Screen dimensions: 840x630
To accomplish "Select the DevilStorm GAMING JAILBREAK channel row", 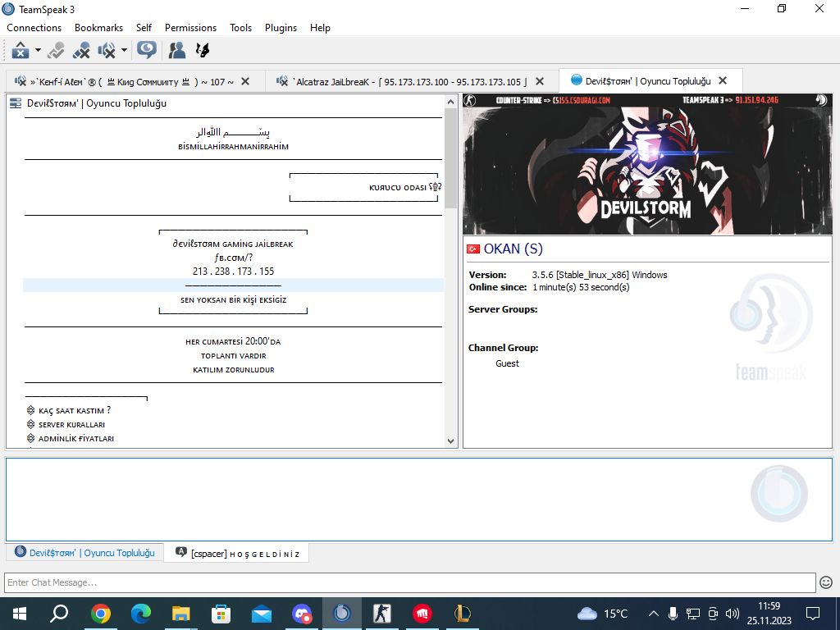I will [233, 244].
